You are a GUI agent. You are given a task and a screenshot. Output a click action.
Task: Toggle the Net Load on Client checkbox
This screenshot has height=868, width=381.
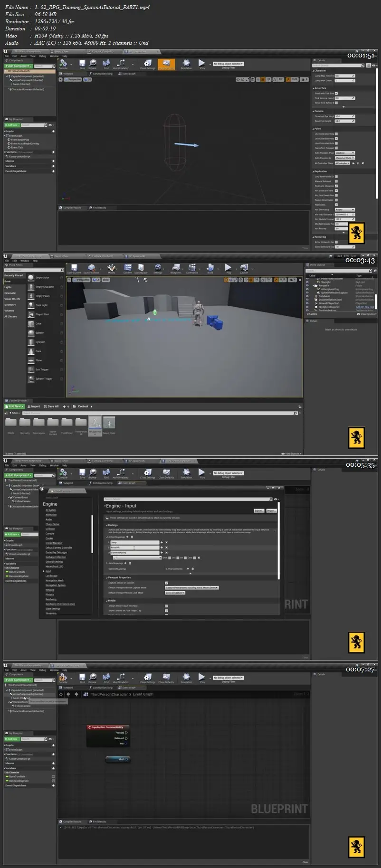pyautogui.click(x=336, y=191)
